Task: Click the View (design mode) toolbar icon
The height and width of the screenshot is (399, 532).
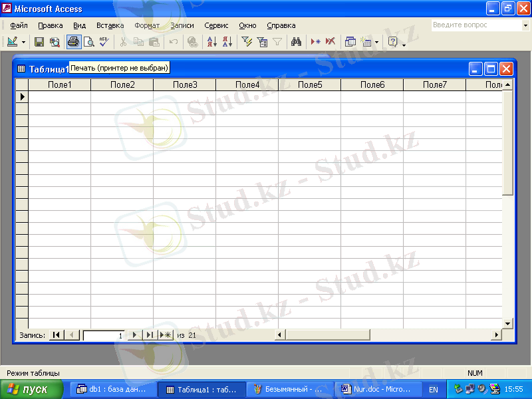Action: (x=13, y=42)
